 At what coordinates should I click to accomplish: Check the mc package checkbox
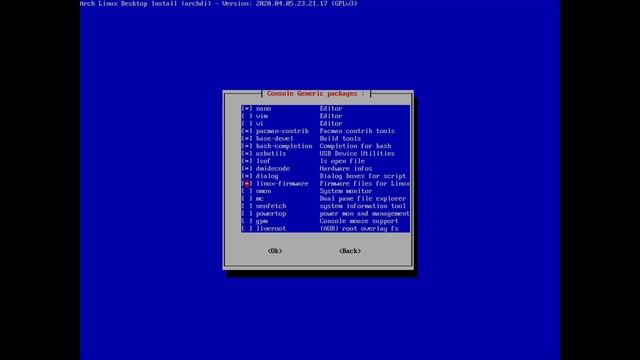(247, 199)
